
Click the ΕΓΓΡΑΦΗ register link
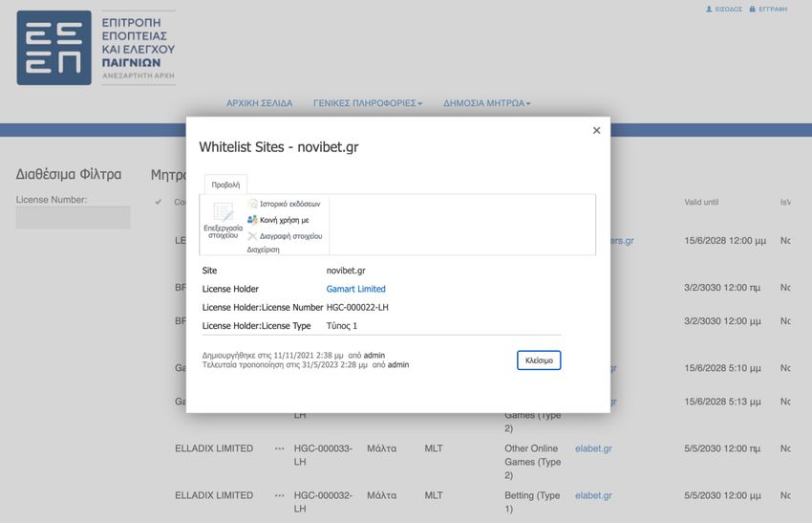[768, 10]
